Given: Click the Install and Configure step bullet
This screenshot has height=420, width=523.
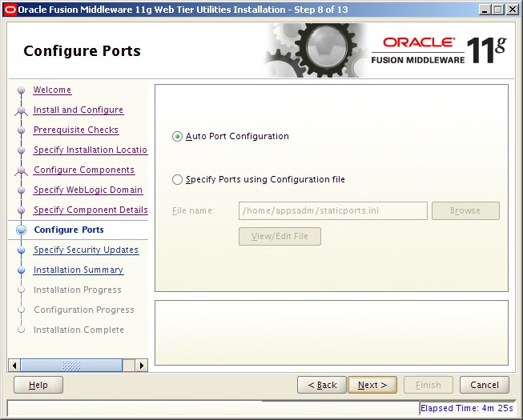Looking at the screenshot, I should point(22,110).
